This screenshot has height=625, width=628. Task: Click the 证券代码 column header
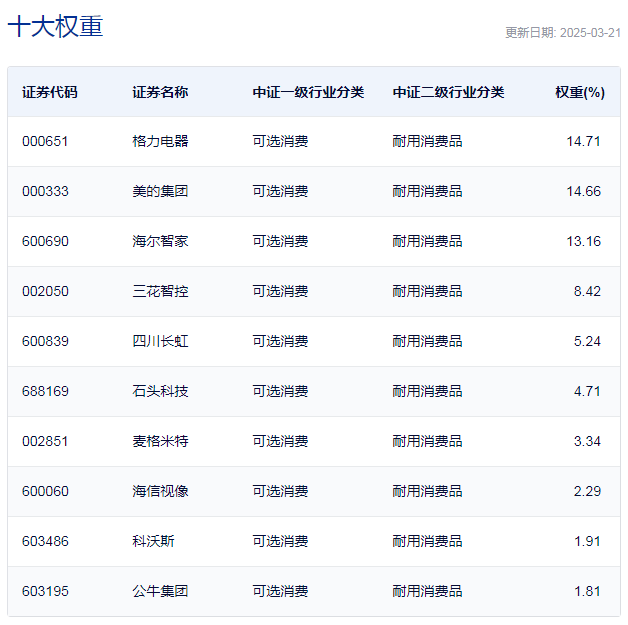click(x=50, y=92)
